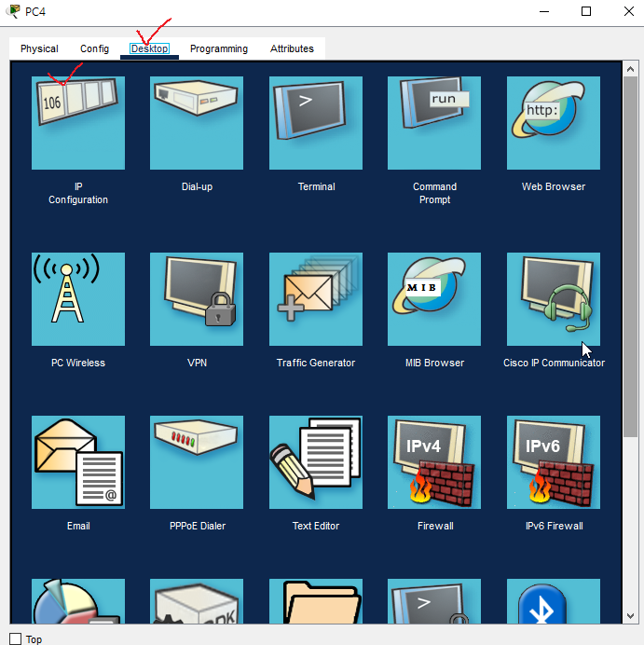644x645 pixels.
Task: Open the VPN client
Action: pyautogui.click(x=197, y=299)
